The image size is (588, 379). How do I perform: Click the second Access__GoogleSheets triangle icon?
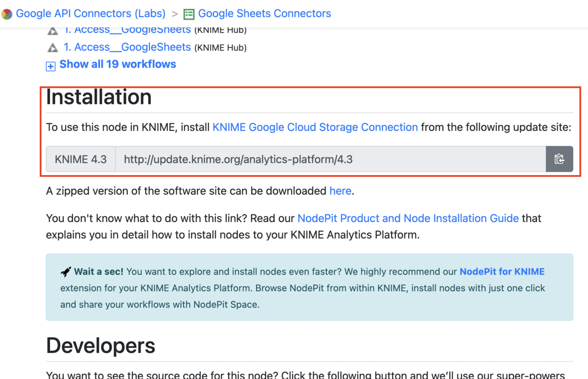pos(52,47)
